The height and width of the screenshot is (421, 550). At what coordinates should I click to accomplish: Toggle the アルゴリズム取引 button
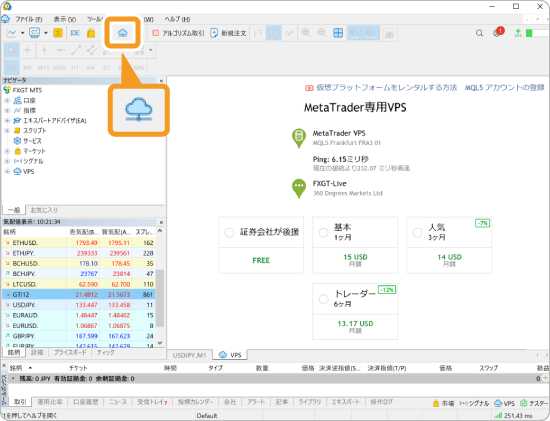pyautogui.click(x=178, y=33)
